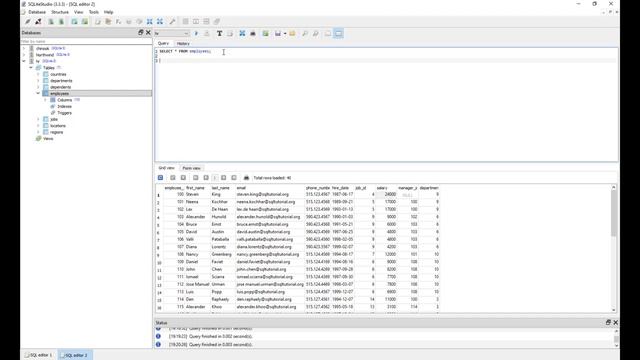Open the database selector combo box in editor toolbar
This screenshot has height=360, width=640.
pyautogui.click(x=172, y=33)
